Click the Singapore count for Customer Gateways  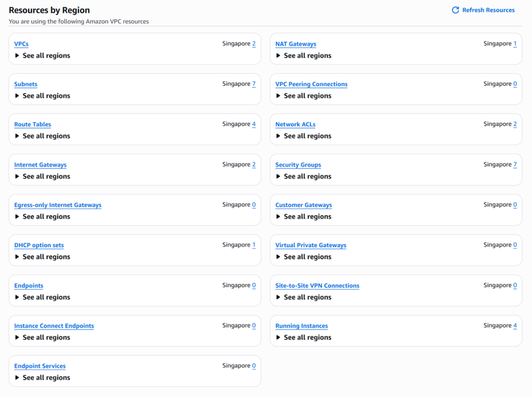tap(515, 205)
